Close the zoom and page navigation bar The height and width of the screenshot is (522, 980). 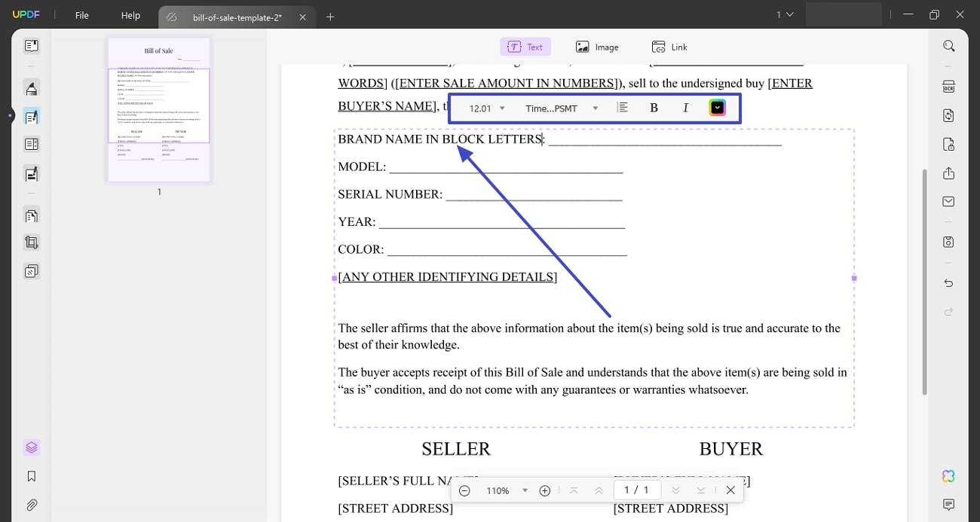pos(730,490)
